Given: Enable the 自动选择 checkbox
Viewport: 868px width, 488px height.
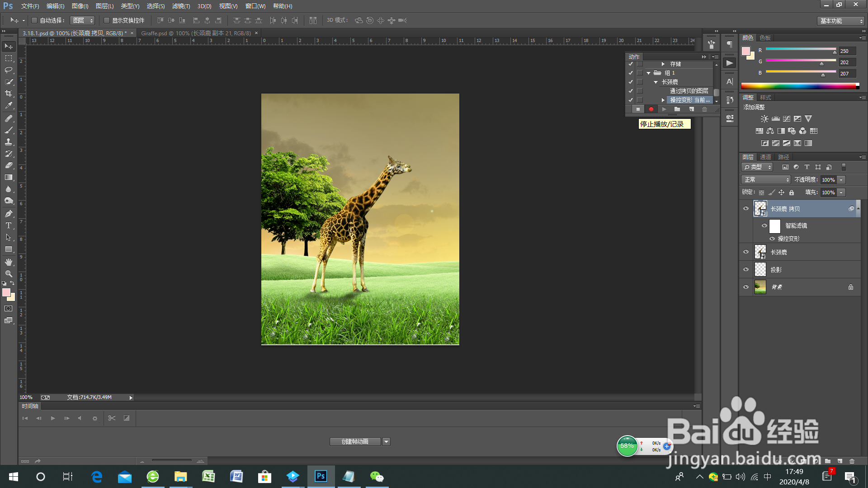Looking at the screenshot, I should click(34, 20).
